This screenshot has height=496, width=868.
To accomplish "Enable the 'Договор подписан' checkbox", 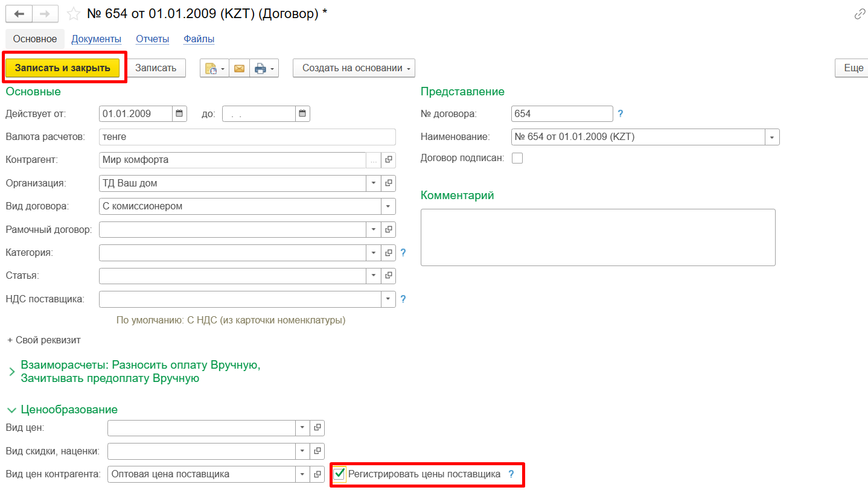I will (x=517, y=158).
